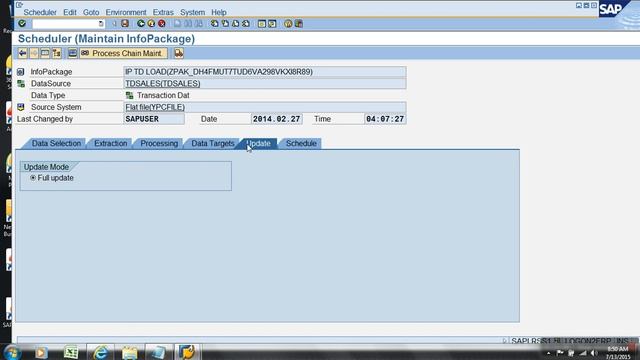Go to Next Page icon
The height and width of the screenshot is (360, 640).
pos(236,24)
